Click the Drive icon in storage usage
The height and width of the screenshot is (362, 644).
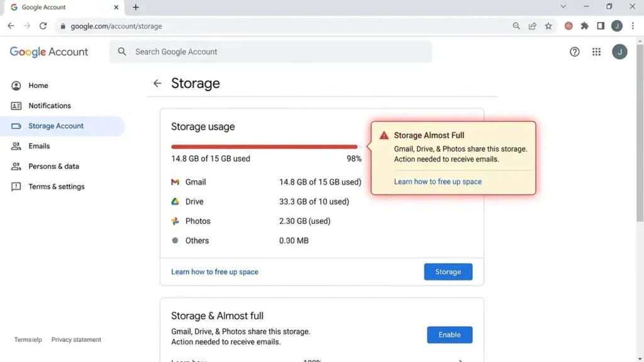175,202
